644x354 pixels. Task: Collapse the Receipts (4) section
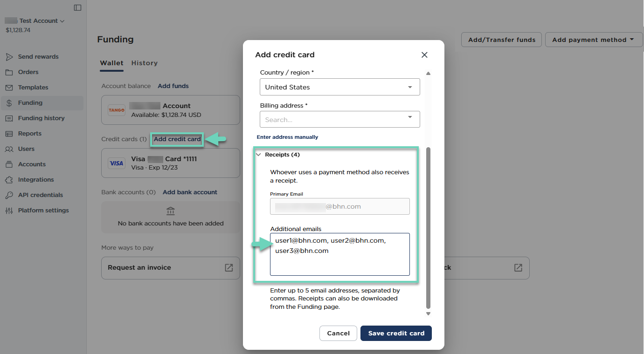[x=259, y=155]
